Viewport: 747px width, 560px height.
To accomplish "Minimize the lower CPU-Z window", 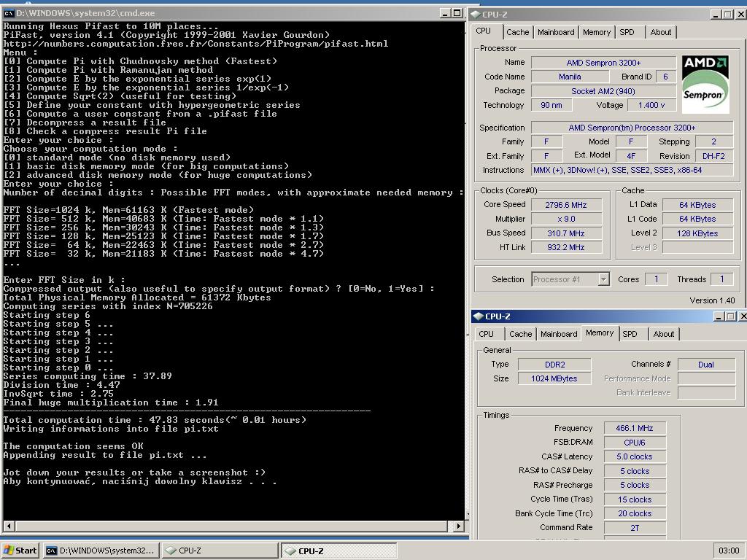I will pos(719,316).
